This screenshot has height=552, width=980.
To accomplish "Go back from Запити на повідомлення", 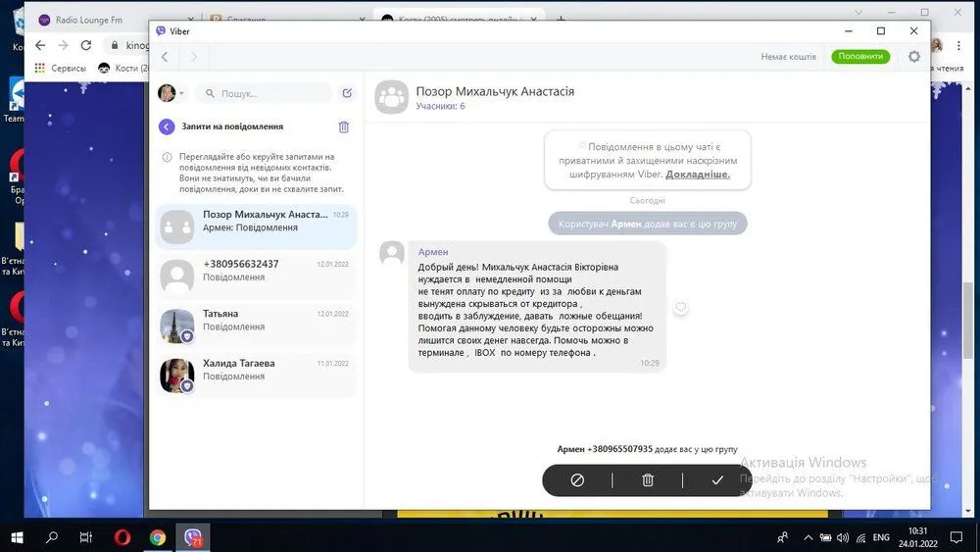I will [x=167, y=126].
